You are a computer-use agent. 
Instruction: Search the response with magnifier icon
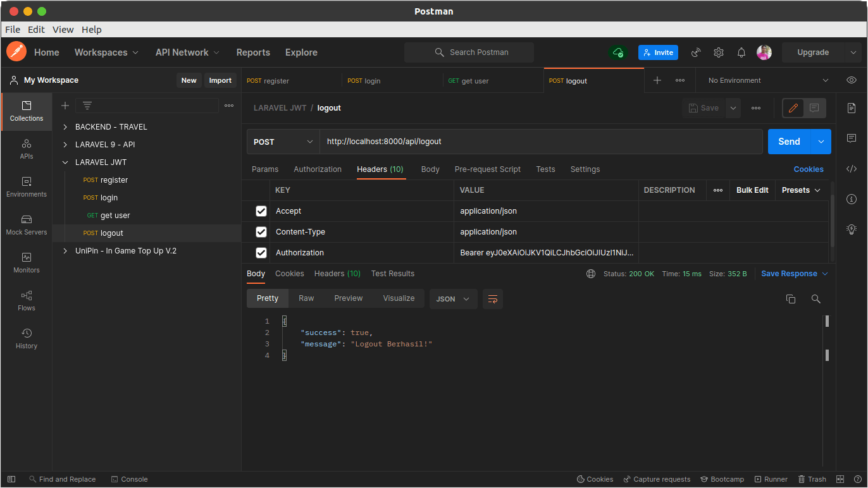(x=816, y=299)
